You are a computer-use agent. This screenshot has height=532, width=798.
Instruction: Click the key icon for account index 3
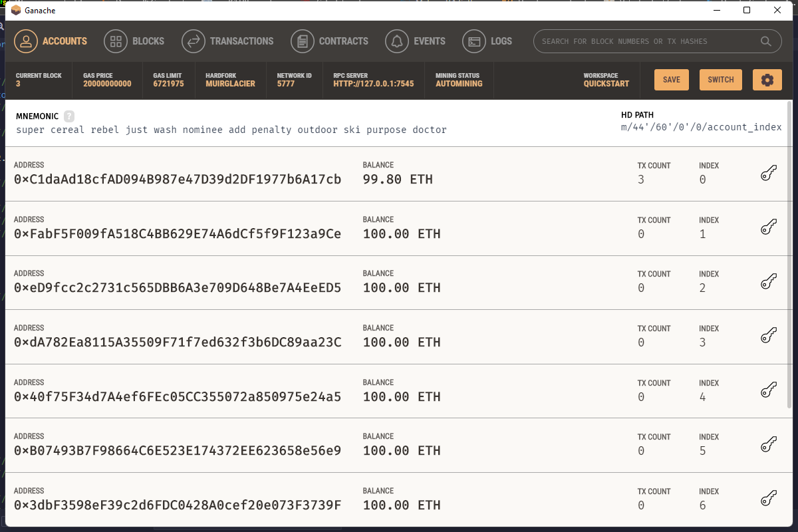(769, 336)
